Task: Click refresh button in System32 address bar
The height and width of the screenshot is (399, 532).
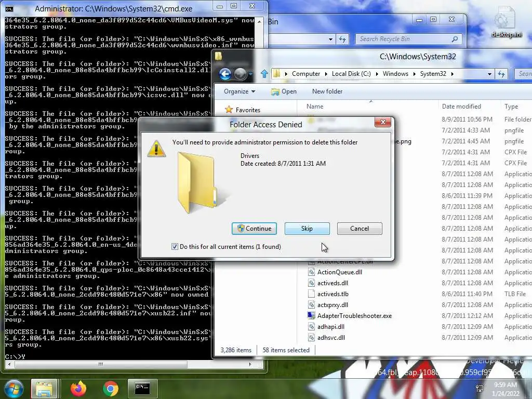Action: click(502, 74)
